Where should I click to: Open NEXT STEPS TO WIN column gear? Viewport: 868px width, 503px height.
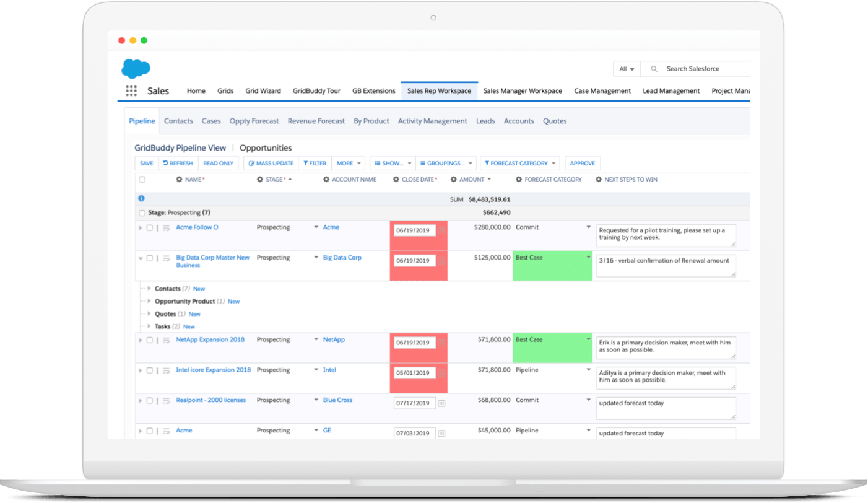coord(599,180)
